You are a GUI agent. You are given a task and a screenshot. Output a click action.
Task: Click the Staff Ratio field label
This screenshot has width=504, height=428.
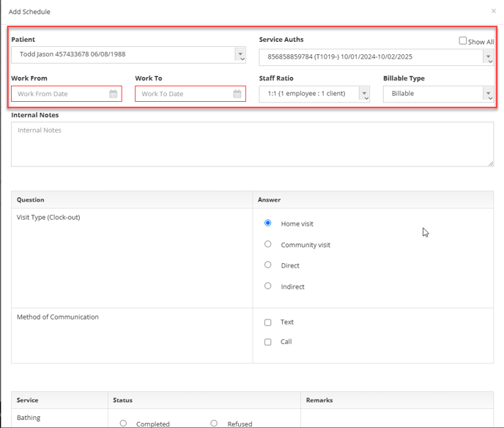tap(276, 78)
